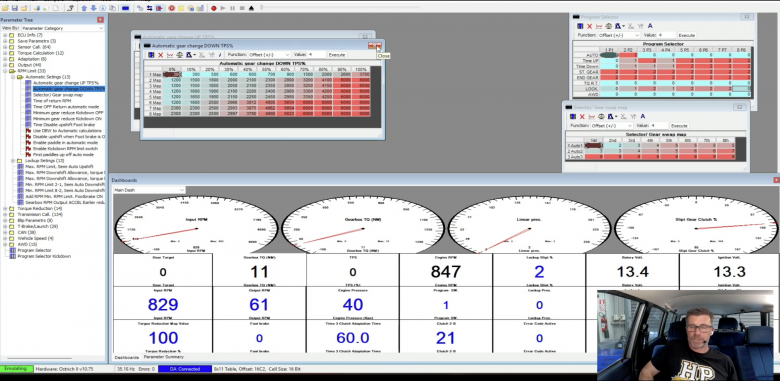Click the blue rectangle toolbar icon
780x381 pixels.
[125, 8]
